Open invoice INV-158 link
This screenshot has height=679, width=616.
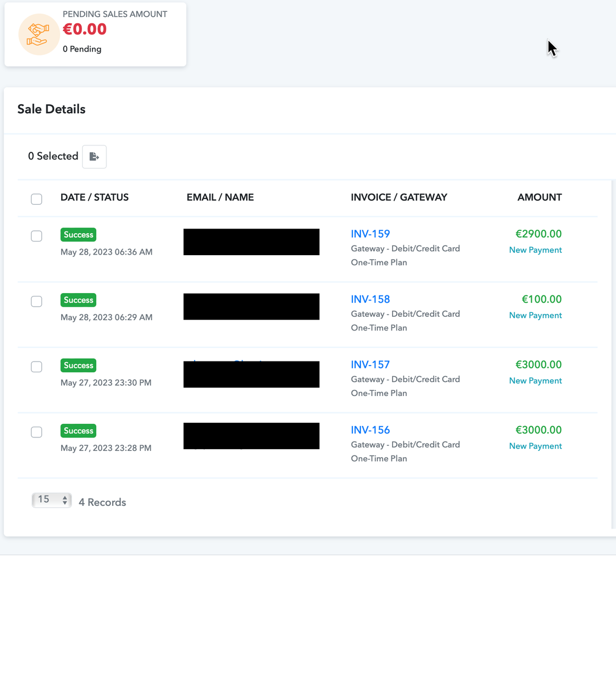[x=371, y=299]
